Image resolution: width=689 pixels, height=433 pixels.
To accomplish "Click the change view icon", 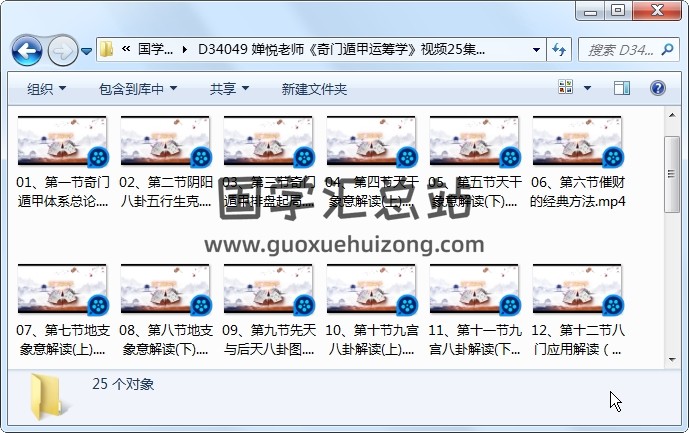I will pos(566,87).
